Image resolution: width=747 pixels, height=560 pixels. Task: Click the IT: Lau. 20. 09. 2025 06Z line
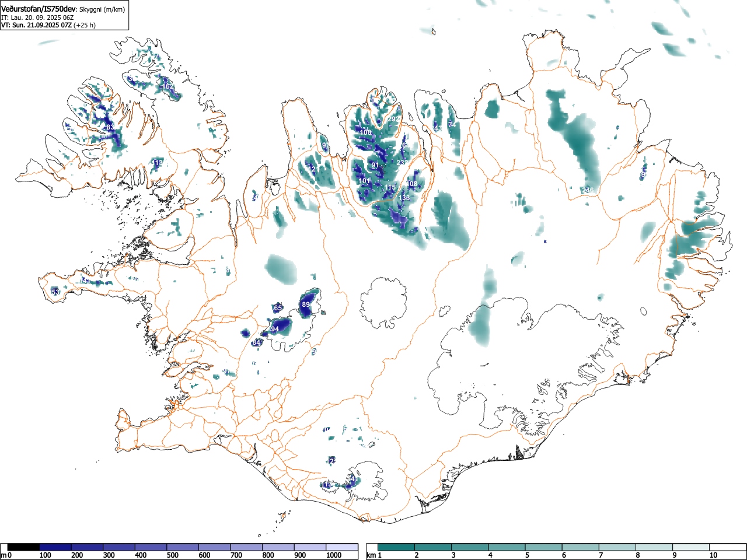[38, 17]
